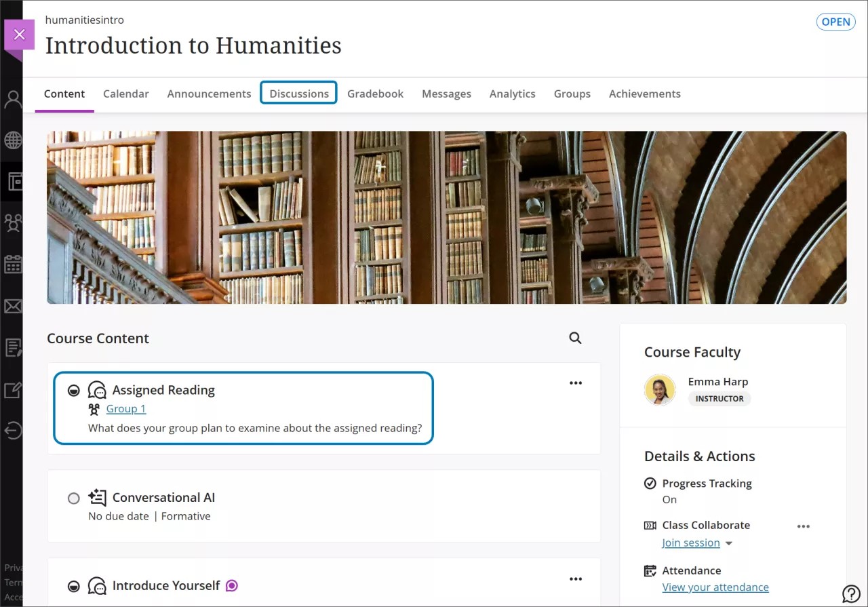
Task: Click the OPEN status badge
Action: 835,22
